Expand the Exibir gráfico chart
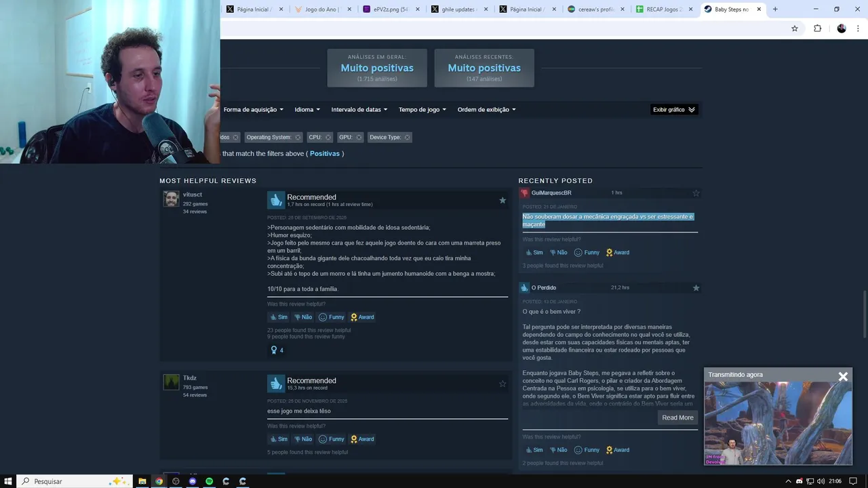Viewport: 868px width, 488px height. 674,110
